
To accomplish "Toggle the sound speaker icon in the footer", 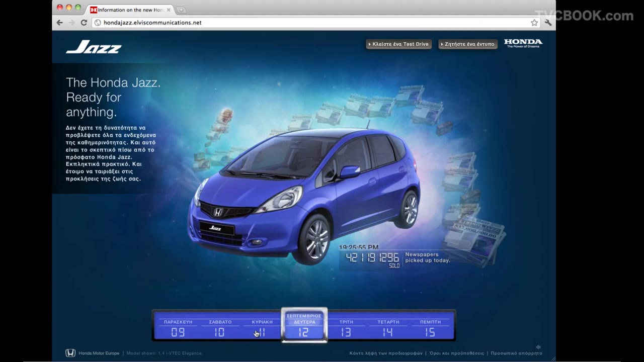I will point(538,347).
